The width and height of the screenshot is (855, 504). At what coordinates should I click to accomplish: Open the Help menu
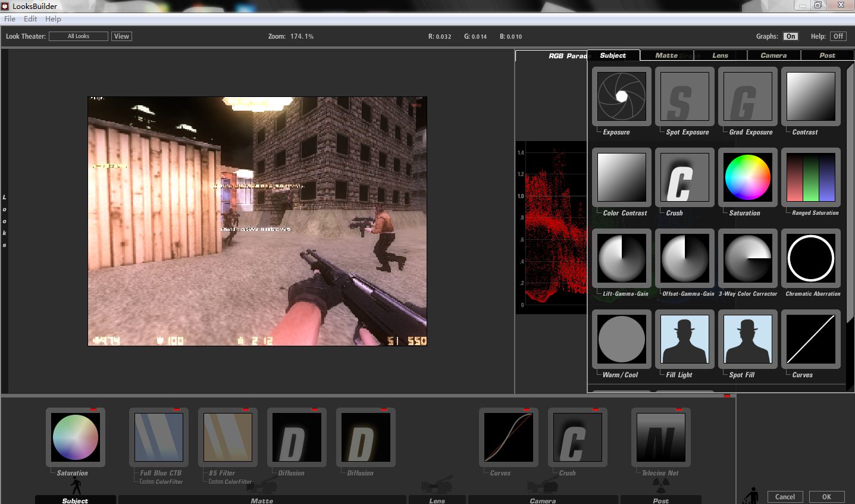click(x=53, y=19)
